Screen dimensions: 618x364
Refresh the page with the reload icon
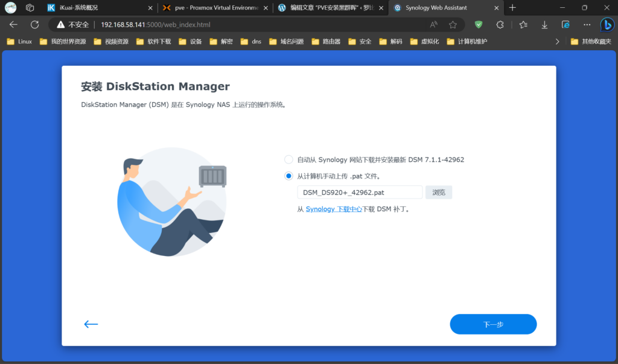pyautogui.click(x=35, y=25)
